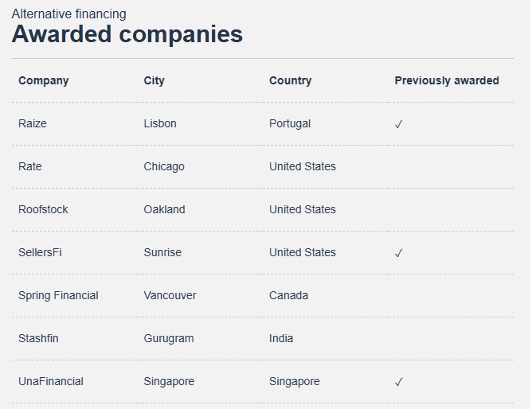Click the Awarded companies heading

tap(127, 34)
